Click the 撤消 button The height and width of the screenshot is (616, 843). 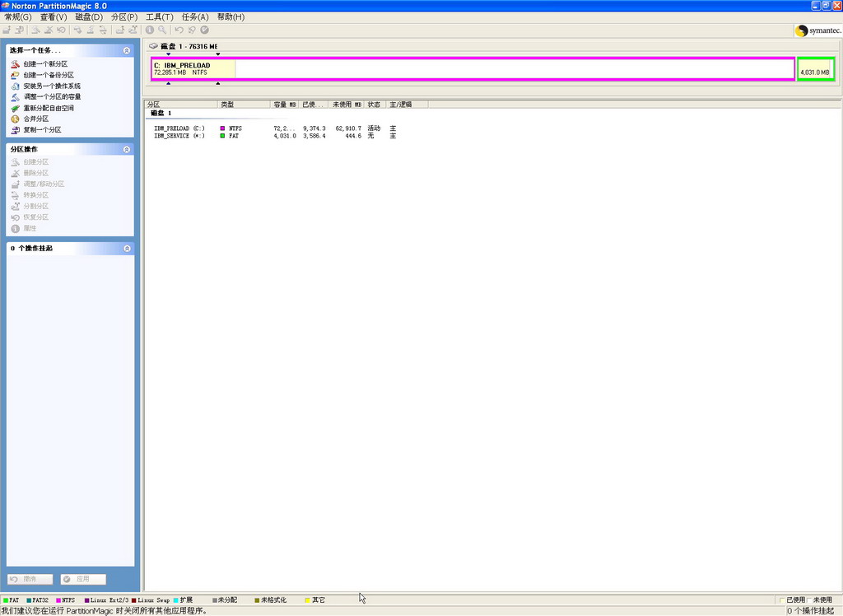point(30,579)
